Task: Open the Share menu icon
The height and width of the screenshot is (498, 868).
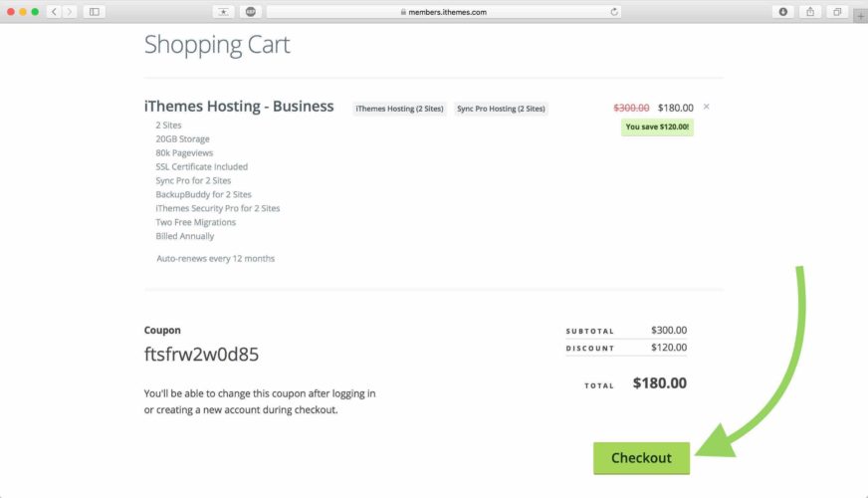Action: (x=810, y=12)
